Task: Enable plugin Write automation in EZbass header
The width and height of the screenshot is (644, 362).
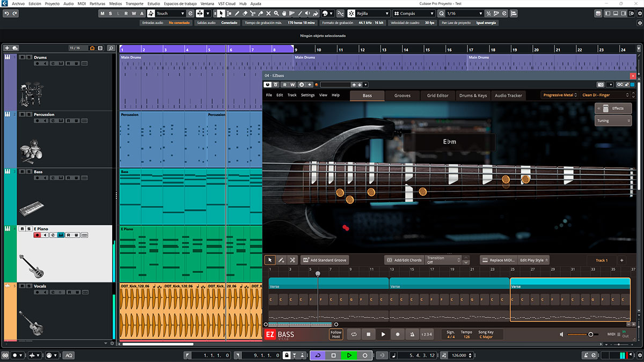Action: point(293,84)
